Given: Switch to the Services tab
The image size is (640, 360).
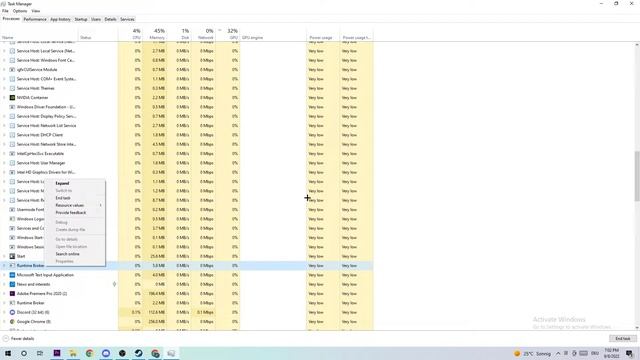Looking at the screenshot, I should click(x=127, y=19).
